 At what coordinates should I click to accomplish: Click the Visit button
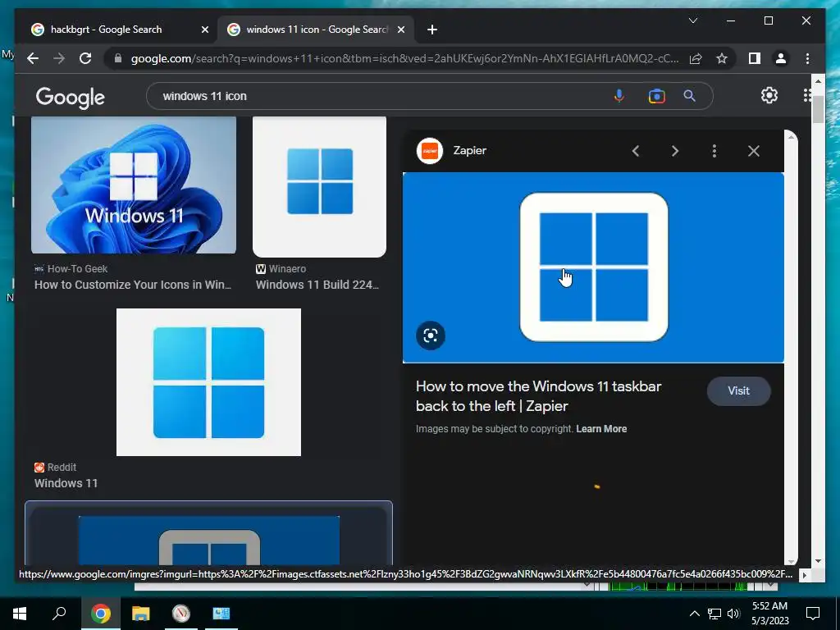(739, 391)
